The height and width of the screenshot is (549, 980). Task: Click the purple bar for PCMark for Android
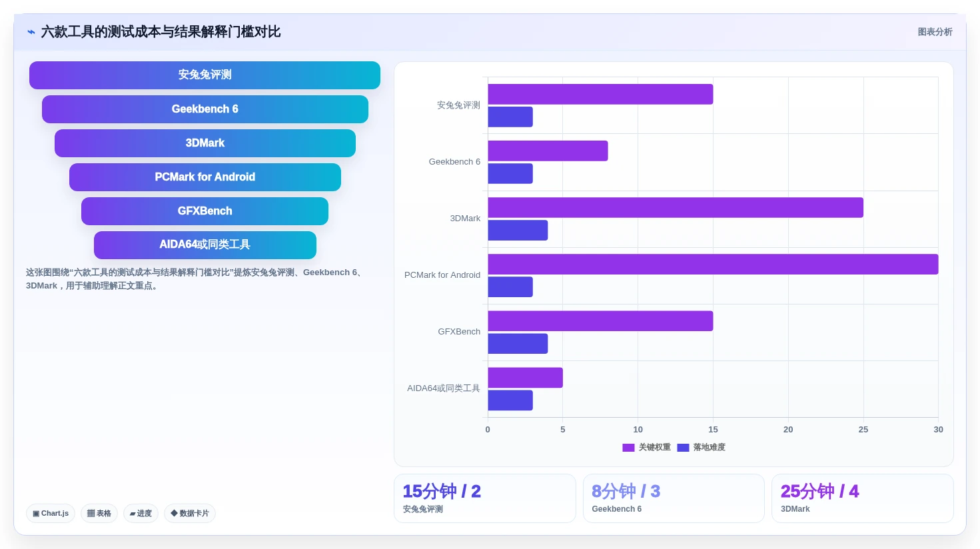pyautogui.click(x=713, y=264)
